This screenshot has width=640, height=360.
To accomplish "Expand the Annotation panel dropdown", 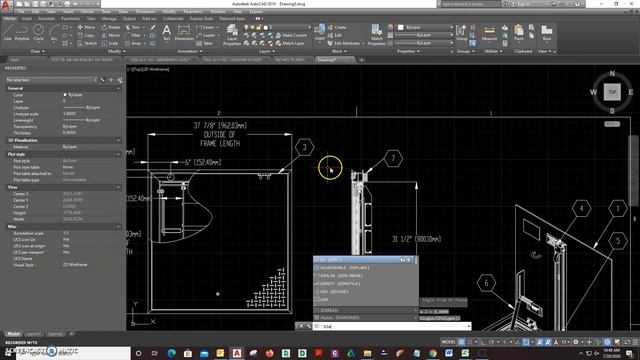I will tap(190, 51).
